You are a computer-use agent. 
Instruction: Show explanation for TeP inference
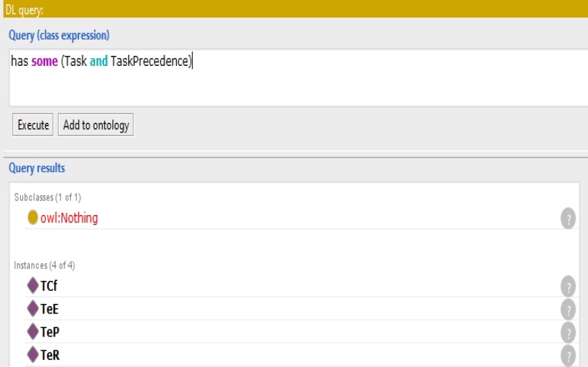(x=568, y=332)
